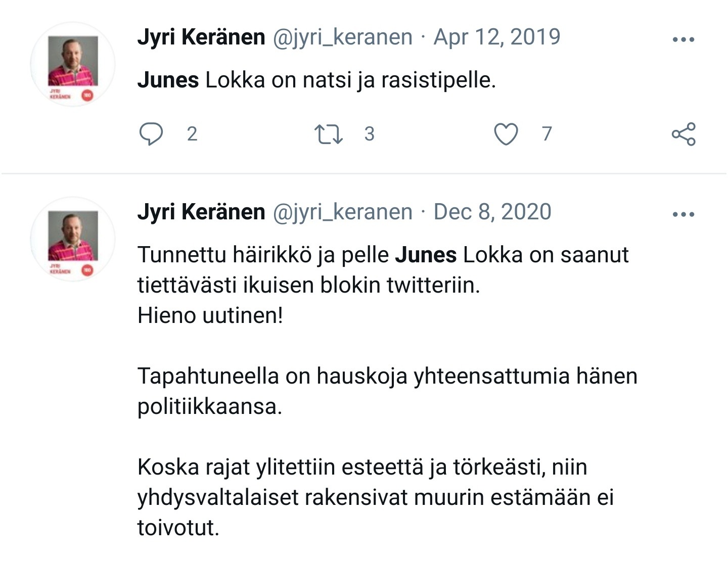Retweet the Apr 12, 2019 tweet

329,134
